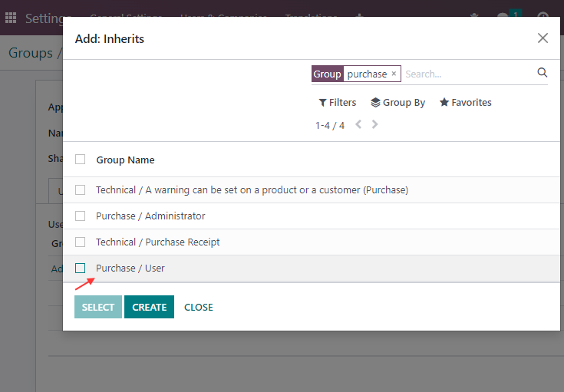Click the SELECT button
Screen dimensions: 564x392
click(x=98, y=307)
